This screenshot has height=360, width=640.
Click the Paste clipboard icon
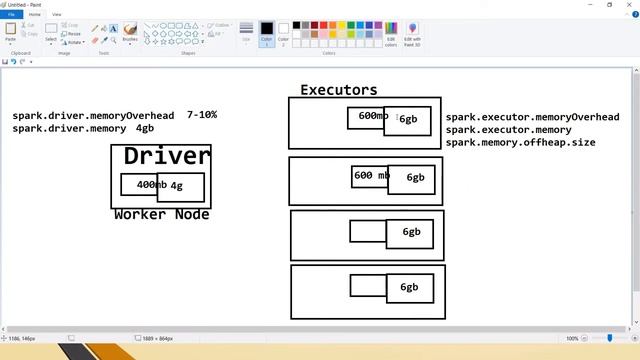pos(11,29)
